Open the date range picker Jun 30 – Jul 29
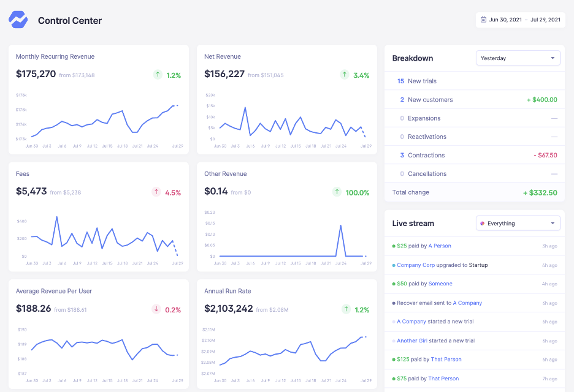Screen dimensions: 574x392 524,20
